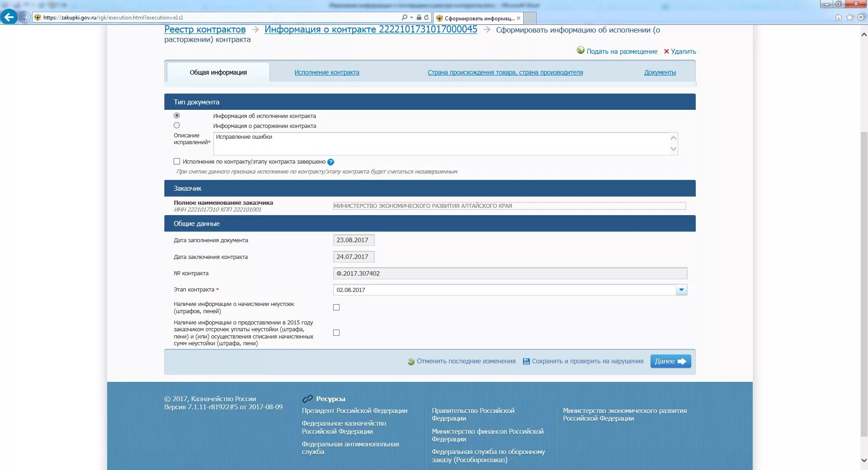Select the 'Сформировать информац...' browser tab

click(478, 18)
